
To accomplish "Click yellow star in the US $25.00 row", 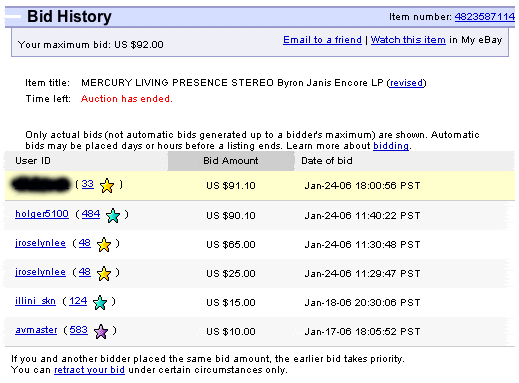I will (x=104, y=274).
